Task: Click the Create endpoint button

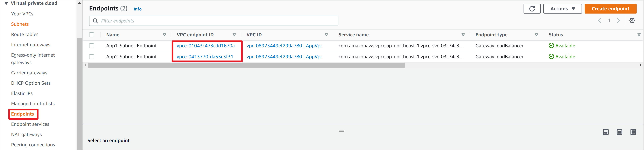Action: (x=610, y=9)
